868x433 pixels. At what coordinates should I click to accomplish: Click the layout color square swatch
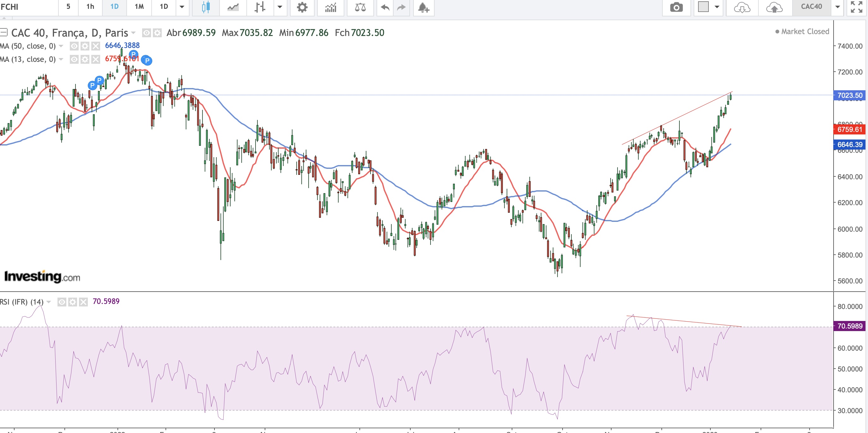point(703,7)
